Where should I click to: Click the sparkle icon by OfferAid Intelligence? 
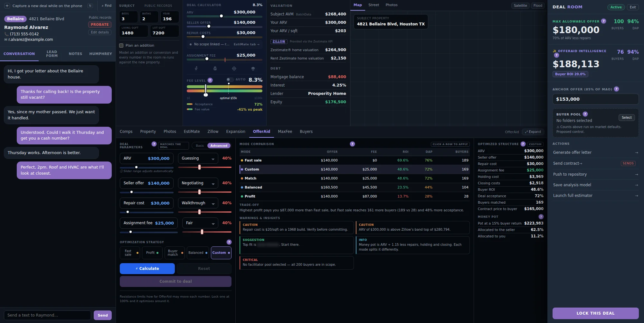click(x=554, y=51)
